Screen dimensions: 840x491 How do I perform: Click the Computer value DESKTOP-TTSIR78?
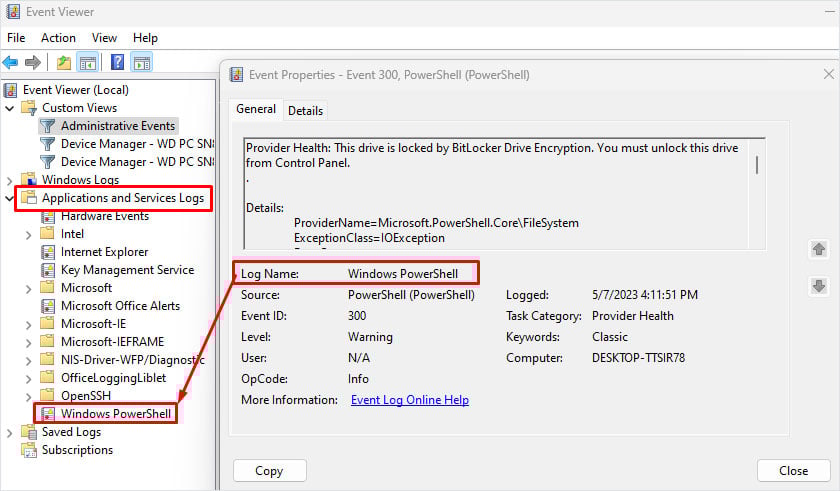[x=639, y=358]
